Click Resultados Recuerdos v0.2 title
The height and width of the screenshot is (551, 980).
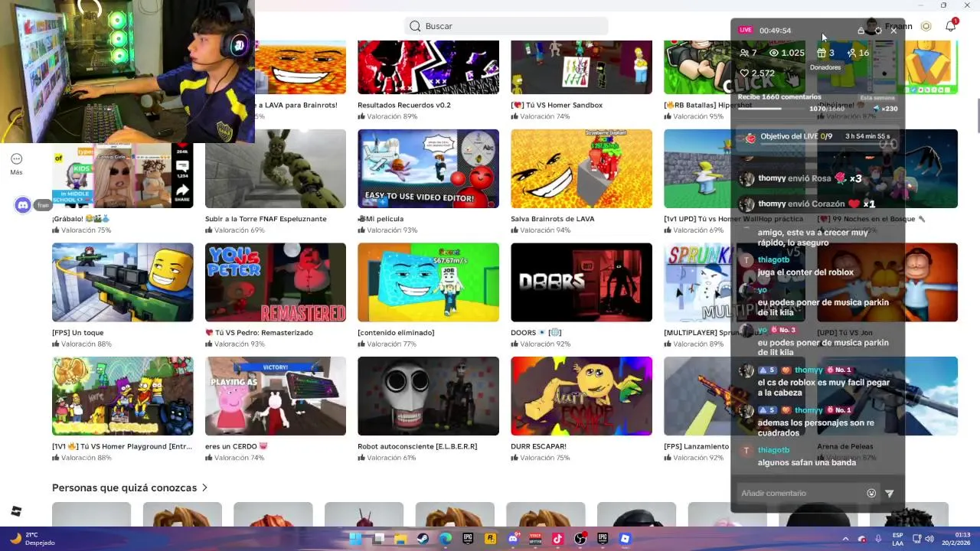404,106
